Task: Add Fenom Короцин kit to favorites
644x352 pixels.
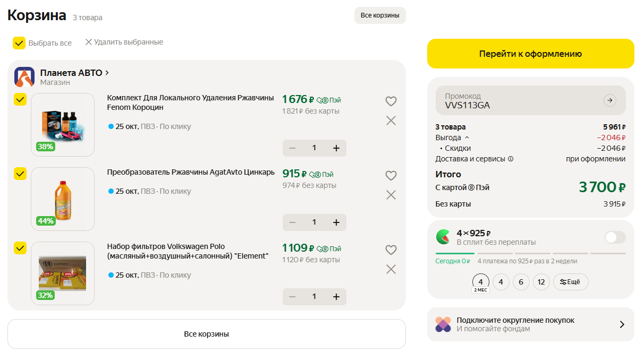Action: 391,101
